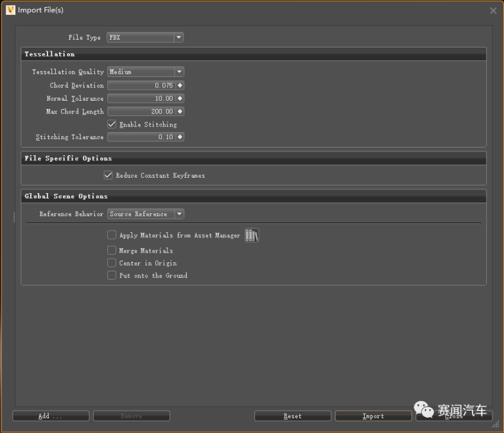Disable the Enable Stitching checkbox

point(112,124)
